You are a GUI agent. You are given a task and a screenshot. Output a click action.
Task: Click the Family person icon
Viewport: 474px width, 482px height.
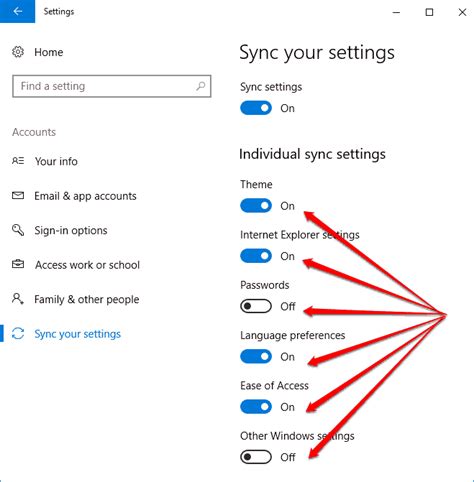pyautogui.click(x=18, y=299)
